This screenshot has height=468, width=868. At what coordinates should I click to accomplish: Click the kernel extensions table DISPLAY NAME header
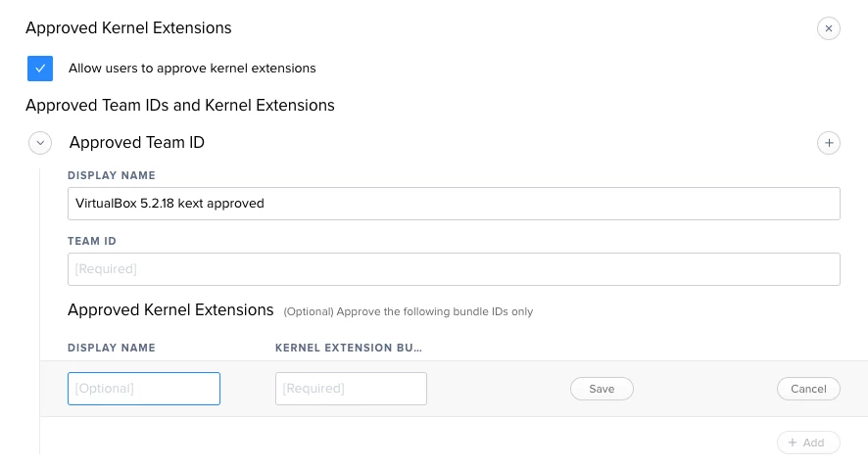[x=112, y=348]
